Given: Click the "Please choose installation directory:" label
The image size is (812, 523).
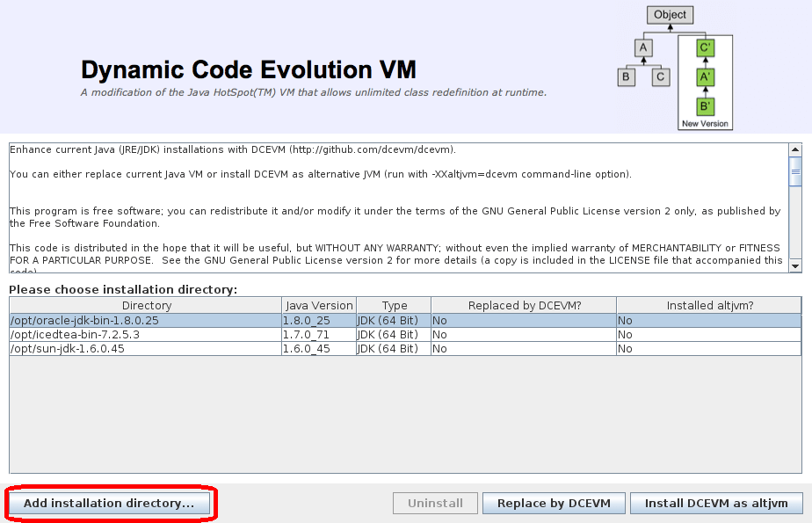Looking at the screenshot, I should pos(123,289).
